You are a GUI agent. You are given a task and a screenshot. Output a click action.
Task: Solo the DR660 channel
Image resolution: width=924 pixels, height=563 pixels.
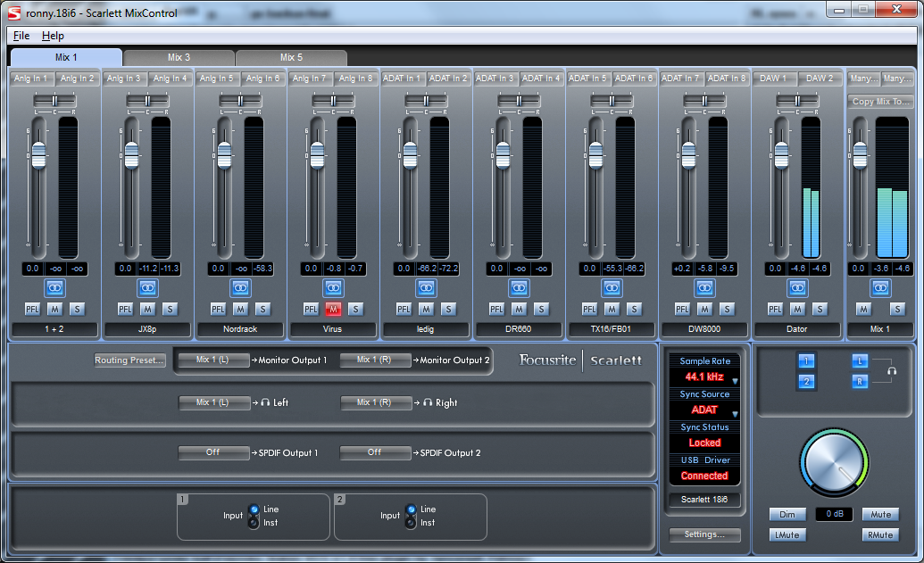pos(541,310)
